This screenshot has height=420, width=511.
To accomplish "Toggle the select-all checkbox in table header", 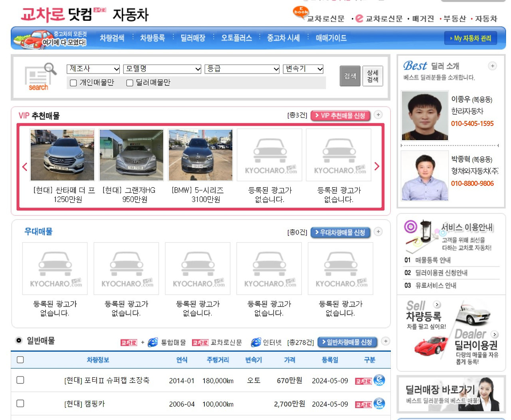I will coord(20,360).
